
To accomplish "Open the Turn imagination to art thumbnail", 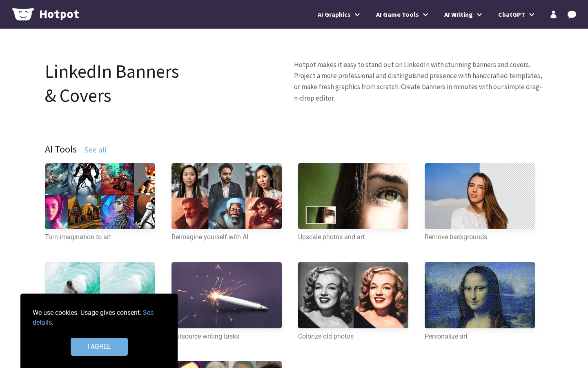I will click(x=100, y=196).
